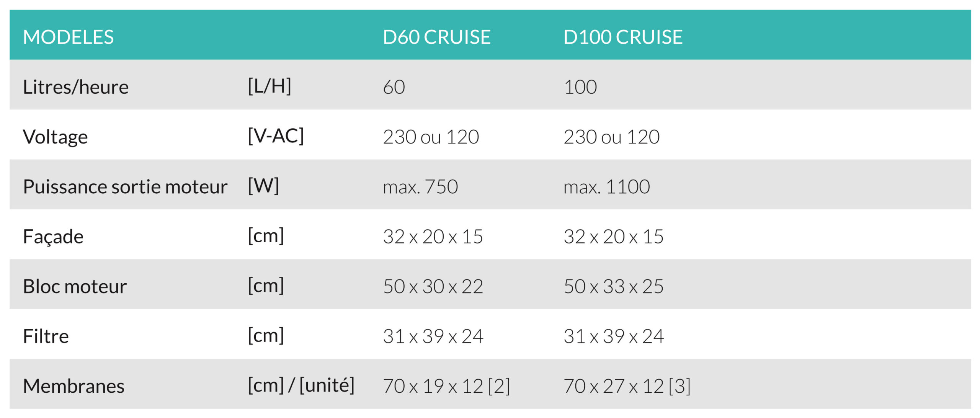The height and width of the screenshot is (418, 980).
Task: Click the Façade row label
Action: point(53,237)
